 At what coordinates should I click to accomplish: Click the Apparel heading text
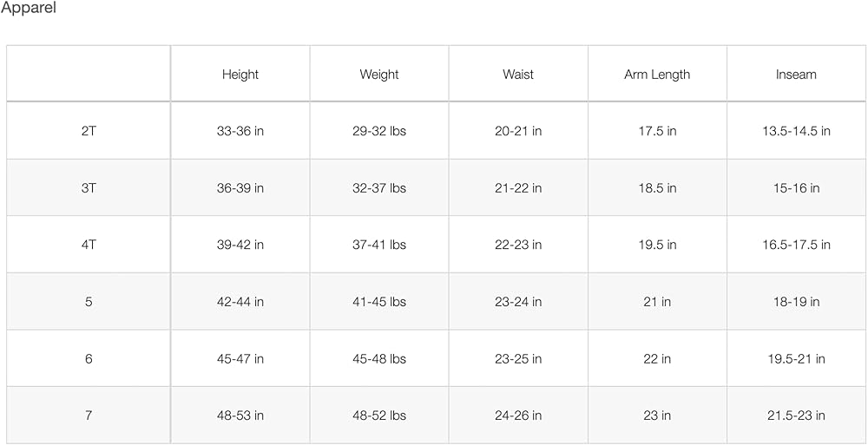[29, 8]
